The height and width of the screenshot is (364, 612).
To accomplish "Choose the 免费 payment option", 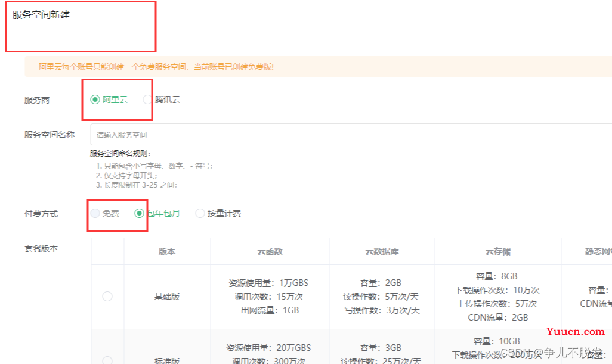I will click(x=95, y=213).
